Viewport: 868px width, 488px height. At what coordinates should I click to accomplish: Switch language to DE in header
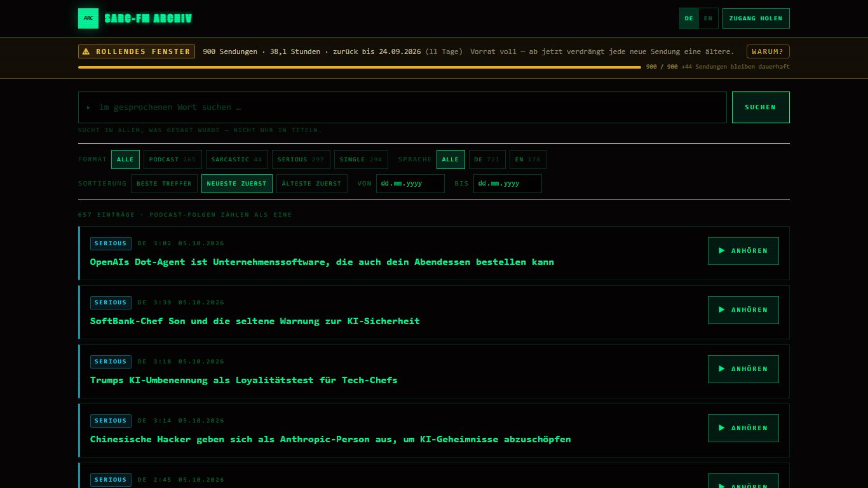click(689, 18)
